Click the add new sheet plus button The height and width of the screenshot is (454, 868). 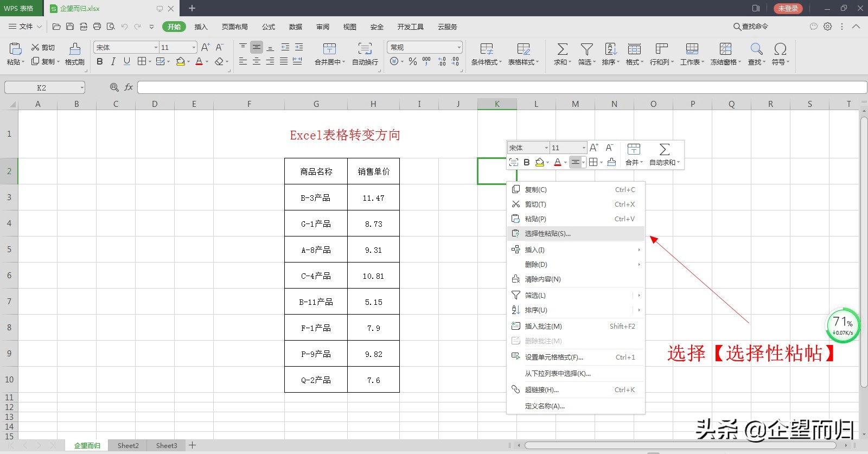coord(192,445)
